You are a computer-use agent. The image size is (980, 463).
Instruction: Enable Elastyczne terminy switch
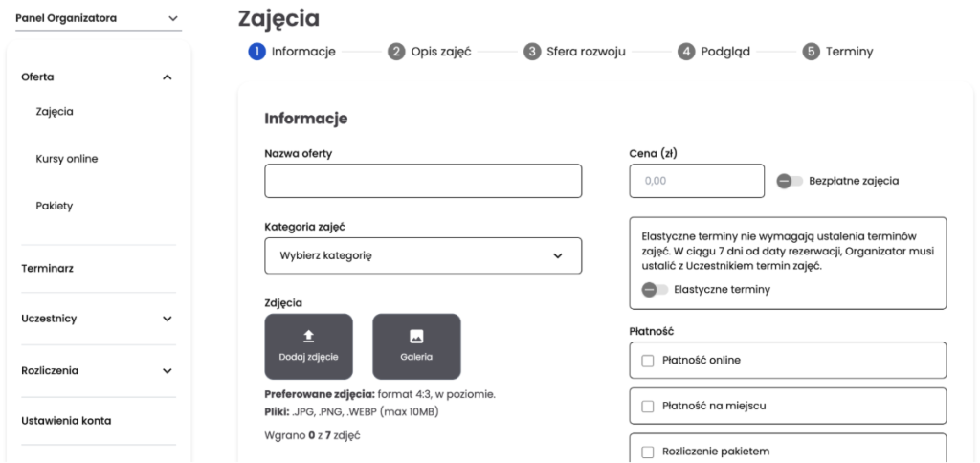tap(655, 290)
